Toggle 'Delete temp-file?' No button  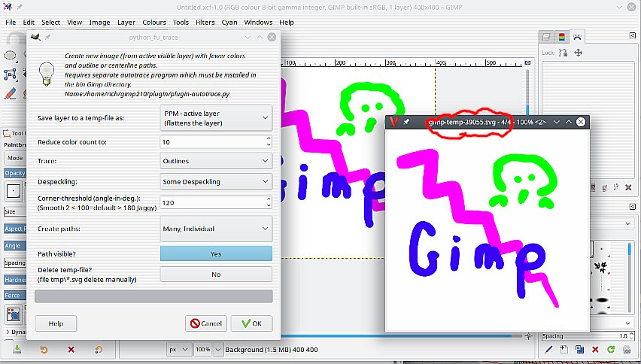click(216, 274)
